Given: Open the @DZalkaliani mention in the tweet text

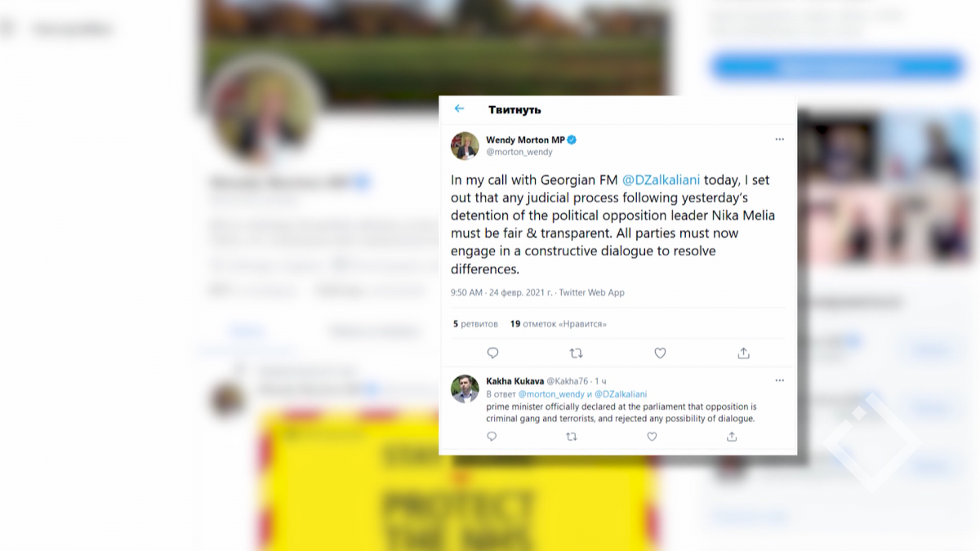Looking at the screenshot, I should pos(660,180).
